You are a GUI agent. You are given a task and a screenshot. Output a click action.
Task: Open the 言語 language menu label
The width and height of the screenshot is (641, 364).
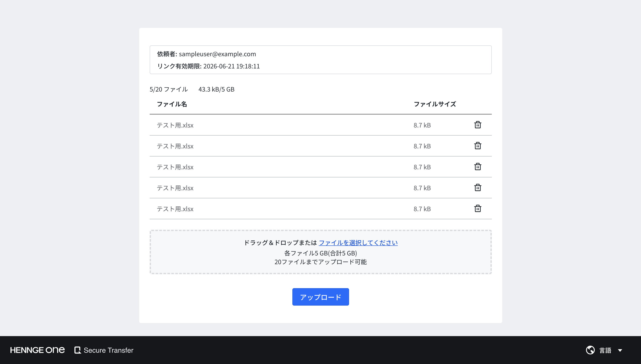tap(605, 350)
